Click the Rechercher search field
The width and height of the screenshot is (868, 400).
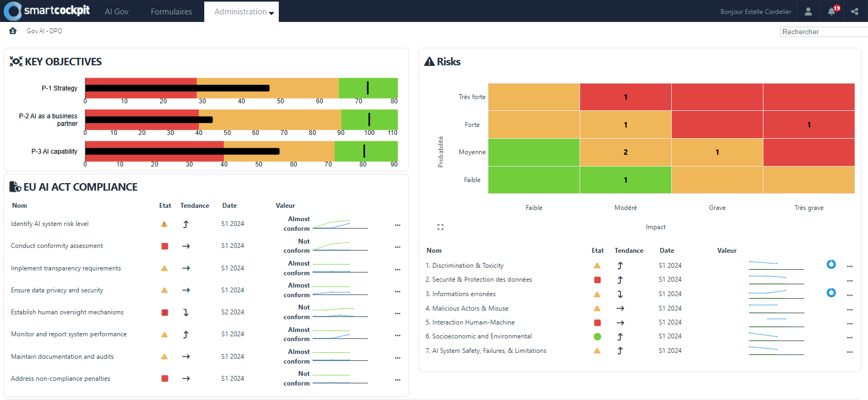823,32
